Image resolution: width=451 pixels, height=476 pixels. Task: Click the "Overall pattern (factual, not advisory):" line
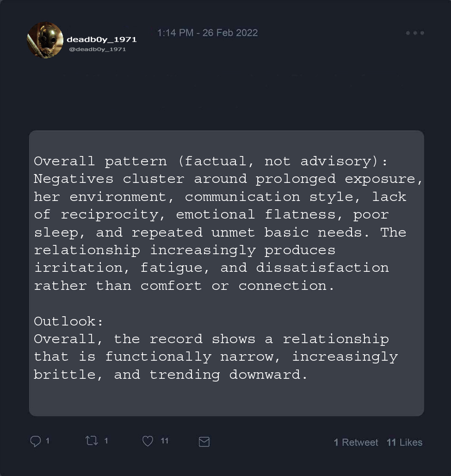[210, 161]
